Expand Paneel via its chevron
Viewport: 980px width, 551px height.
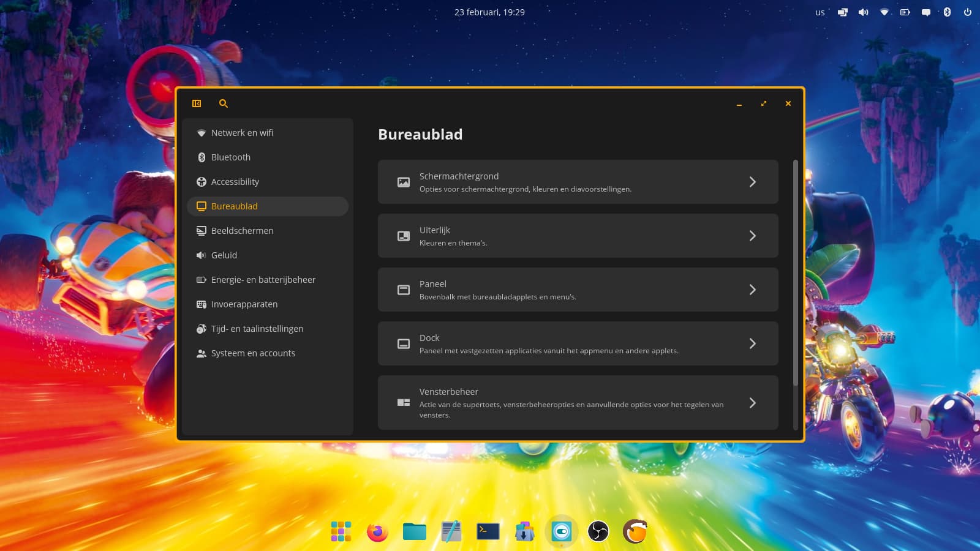pyautogui.click(x=753, y=290)
